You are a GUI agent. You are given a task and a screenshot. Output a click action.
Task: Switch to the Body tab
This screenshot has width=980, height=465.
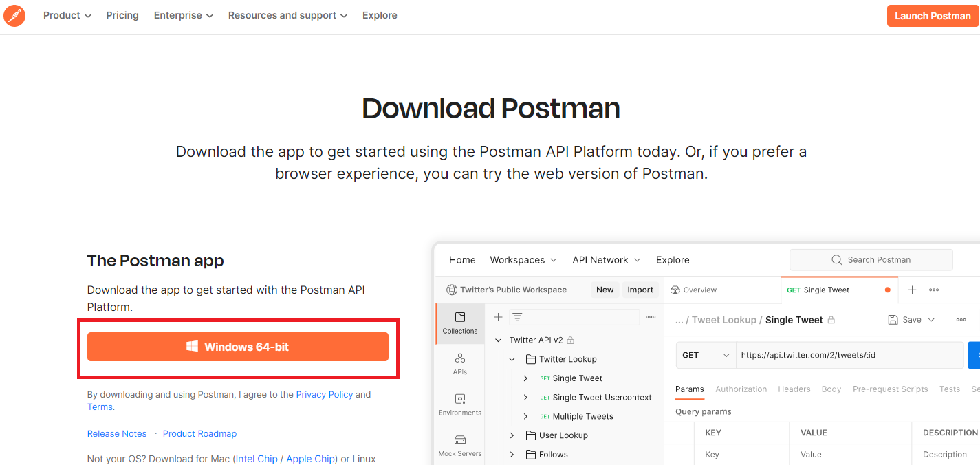(x=831, y=389)
